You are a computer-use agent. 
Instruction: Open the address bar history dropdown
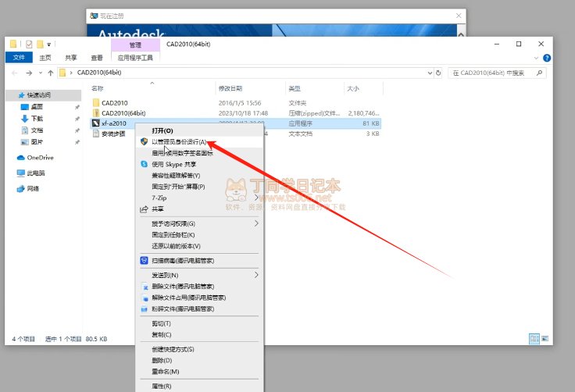[x=430, y=73]
